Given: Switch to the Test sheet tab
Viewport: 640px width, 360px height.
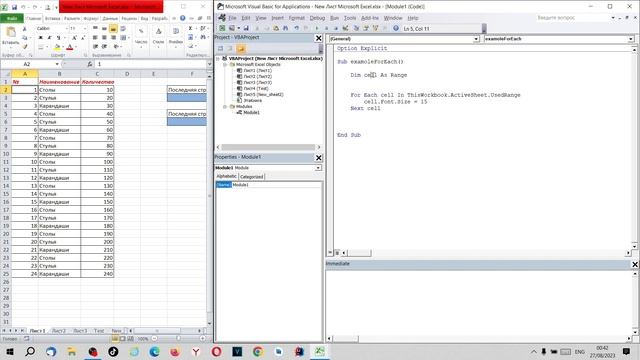Looking at the screenshot, I should pyautogui.click(x=99, y=331).
